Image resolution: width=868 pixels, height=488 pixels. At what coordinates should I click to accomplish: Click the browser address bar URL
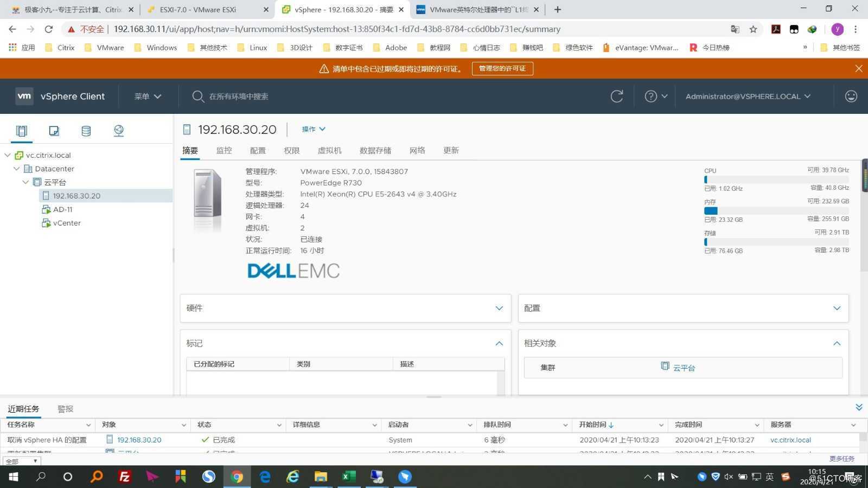click(x=337, y=29)
